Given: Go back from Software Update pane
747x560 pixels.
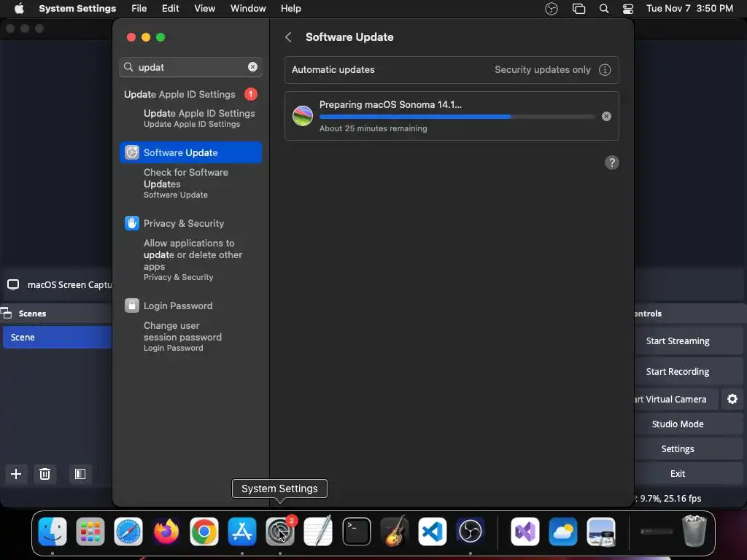Looking at the screenshot, I should pos(288,37).
